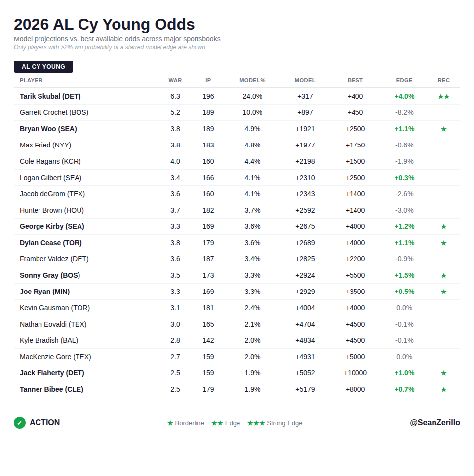Click the Strong Edge triple-star legend

point(275,423)
